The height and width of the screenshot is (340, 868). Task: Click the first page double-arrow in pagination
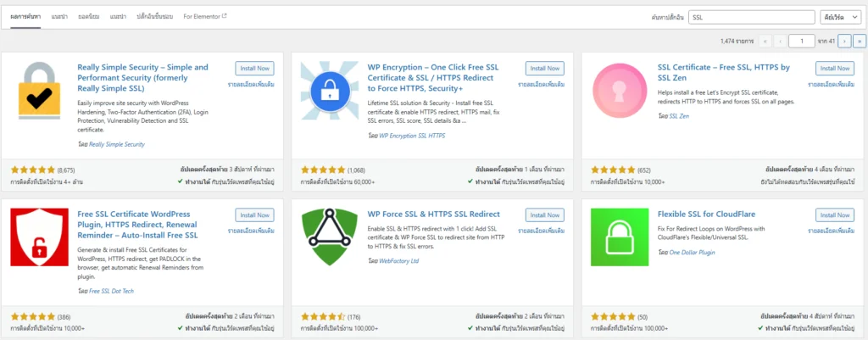765,41
